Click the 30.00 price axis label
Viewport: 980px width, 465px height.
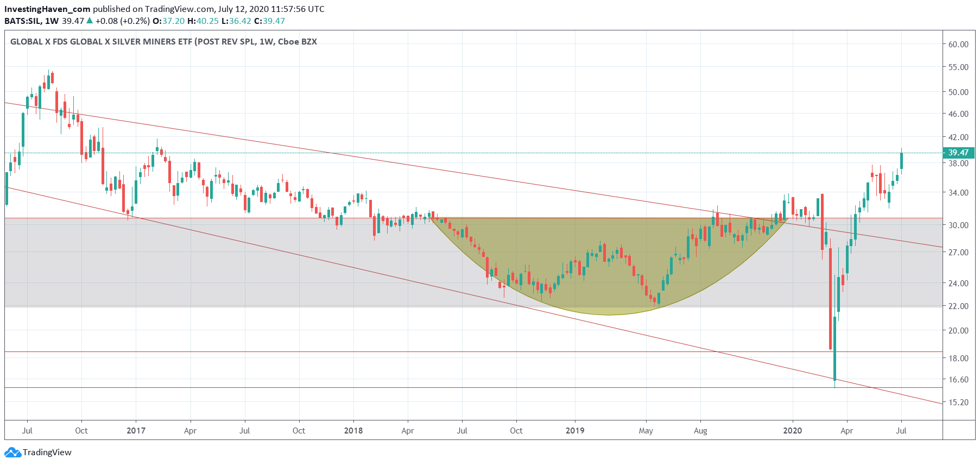(958, 225)
